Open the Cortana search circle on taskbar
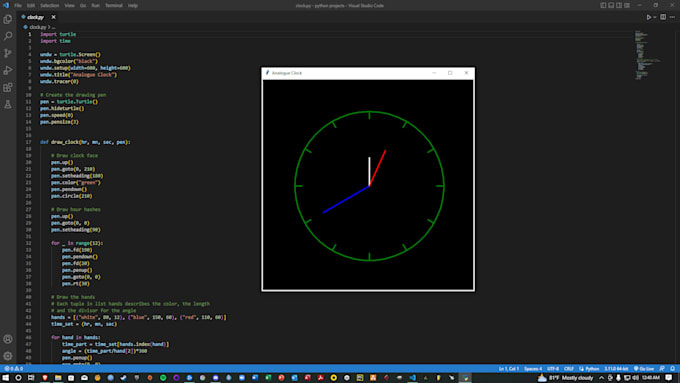Screen dimensions: 680x383 pos(18,378)
